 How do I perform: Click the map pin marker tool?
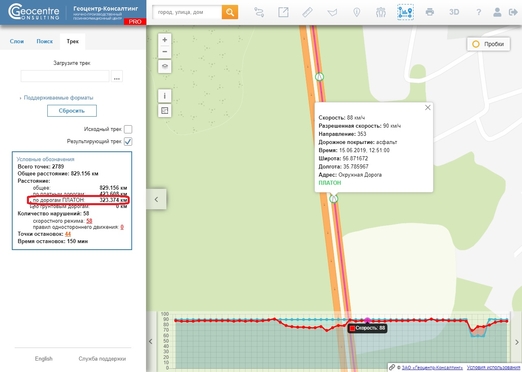[x=356, y=12]
